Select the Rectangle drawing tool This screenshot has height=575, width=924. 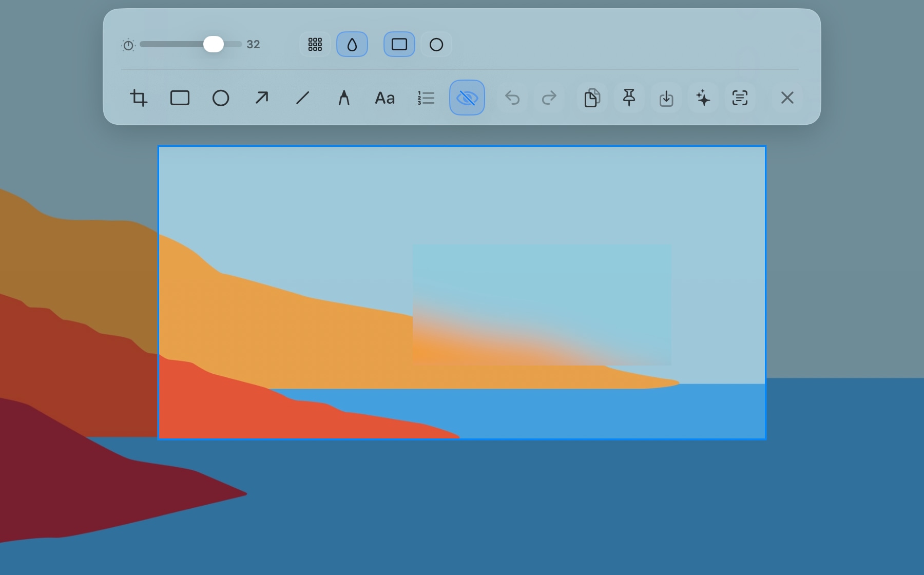180,98
